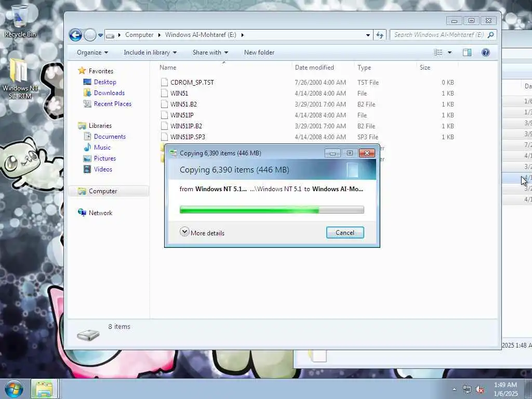Open the Share with menu
532x399 pixels.
tap(210, 52)
